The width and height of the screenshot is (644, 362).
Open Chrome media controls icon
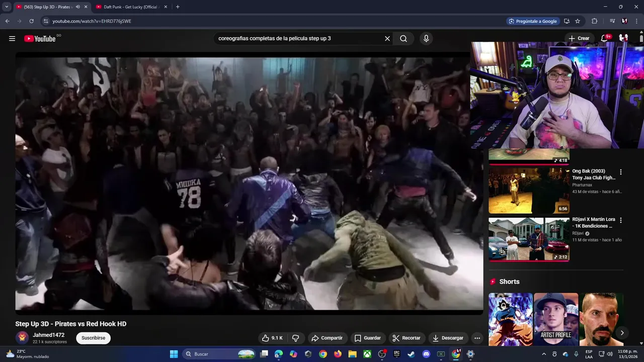tap(612, 21)
